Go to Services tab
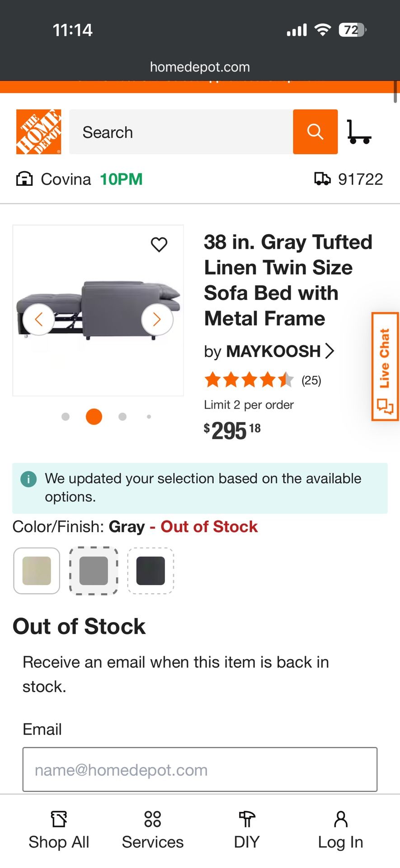The height and width of the screenshot is (868, 400). pyautogui.click(x=153, y=830)
